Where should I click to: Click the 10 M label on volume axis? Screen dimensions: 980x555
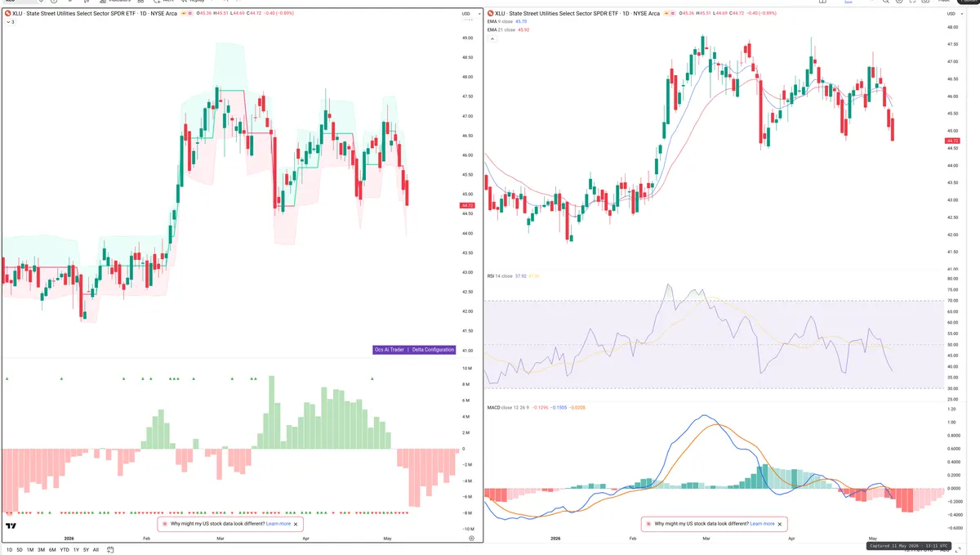[467, 369]
